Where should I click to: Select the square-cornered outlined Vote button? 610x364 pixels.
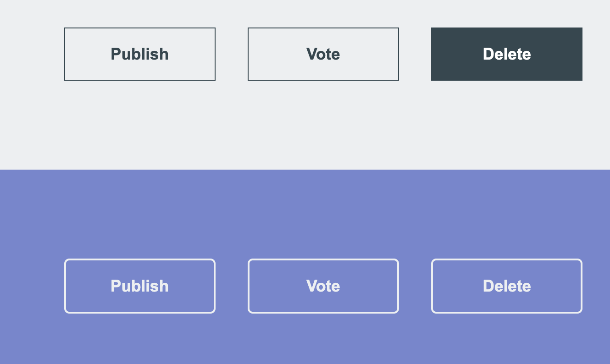(x=323, y=54)
